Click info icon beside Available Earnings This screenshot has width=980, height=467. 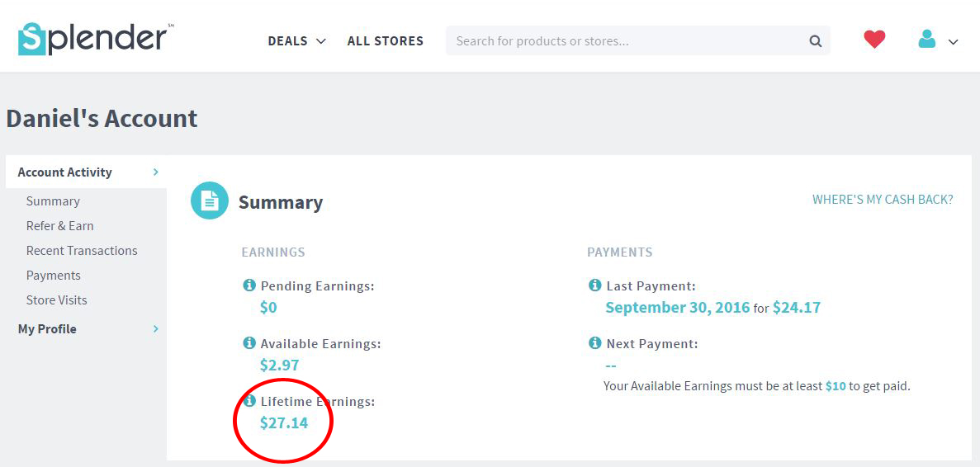pos(249,343)
